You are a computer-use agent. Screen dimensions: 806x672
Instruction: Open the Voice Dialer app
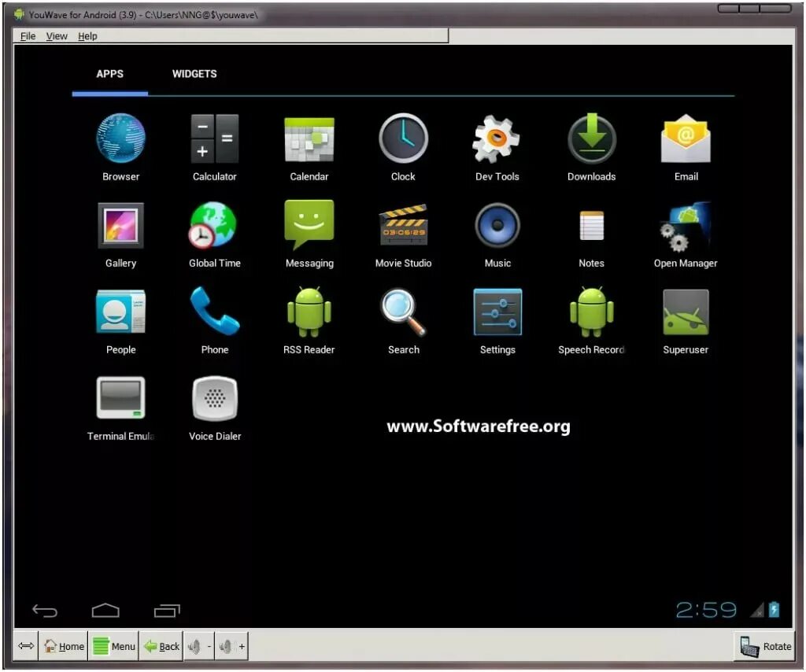215,408
